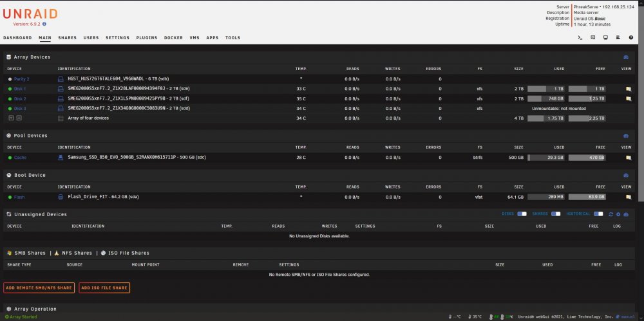Refresh Unassigned Devices with the refresh icon
Image resolution: width=644 pixels, height=321 pixels.
pyautogui.click(x=611, y=214)
